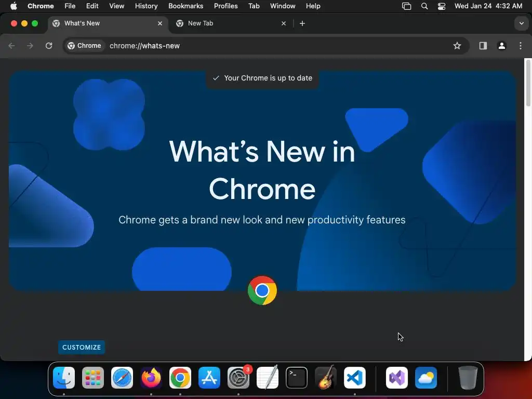Open System Settings from the dock
The image size is (532, 399).
238,378
